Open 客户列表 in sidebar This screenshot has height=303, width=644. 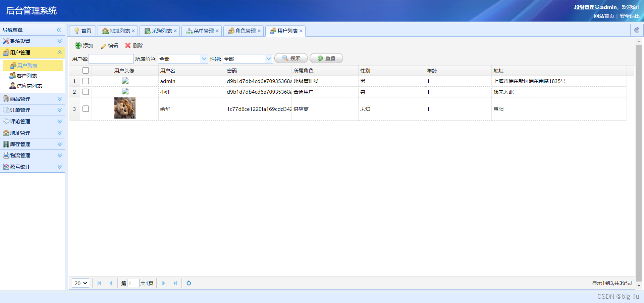pyautogui.click(x=27, y=76)
